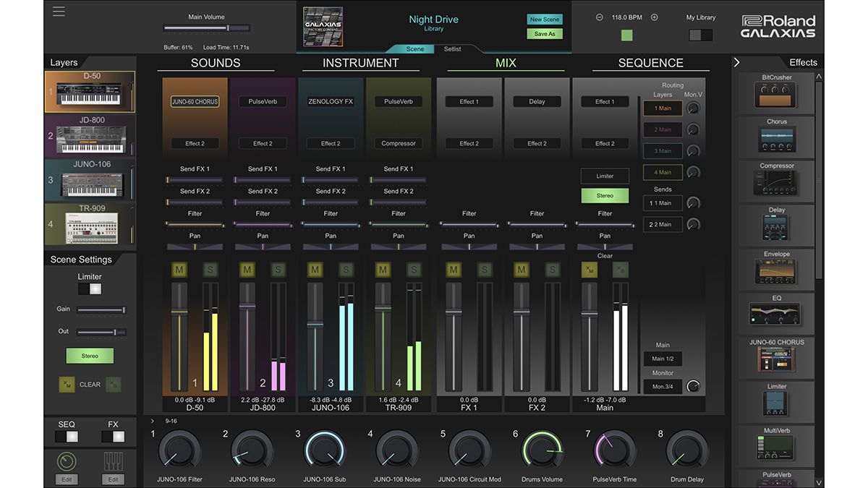Decrease BPM with the minus icon
The image size is (868, 488).
pos(599,17)
